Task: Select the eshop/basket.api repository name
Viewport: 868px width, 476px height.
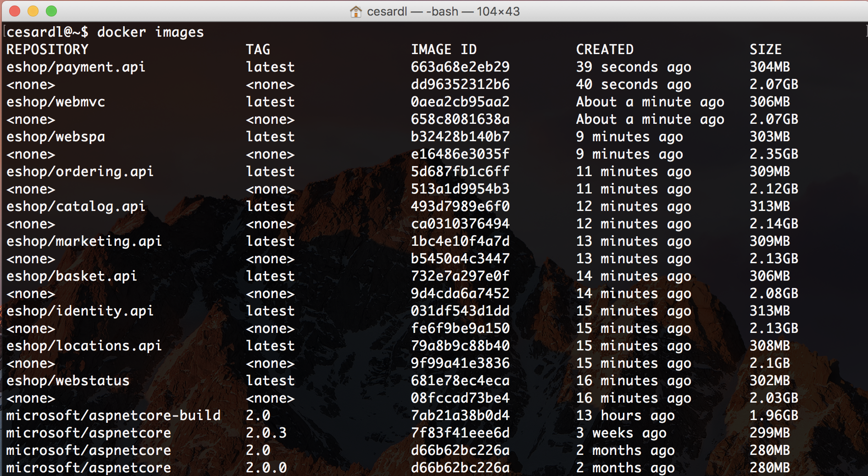Action: (x=72, y=276)
